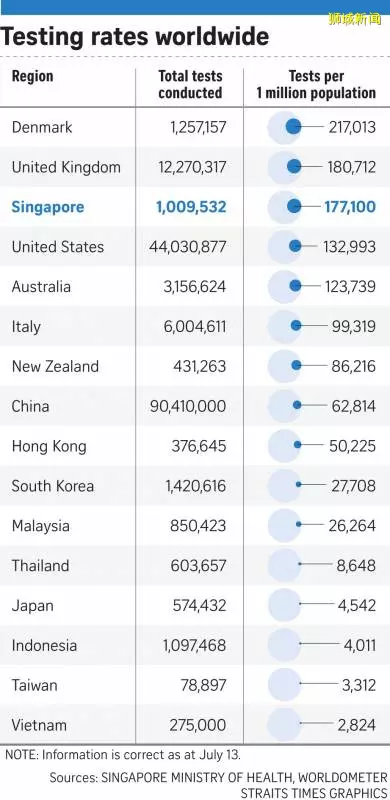Click Tests per 1 million population header
This screenshot has width=390, height=800.
click(316, 85)
